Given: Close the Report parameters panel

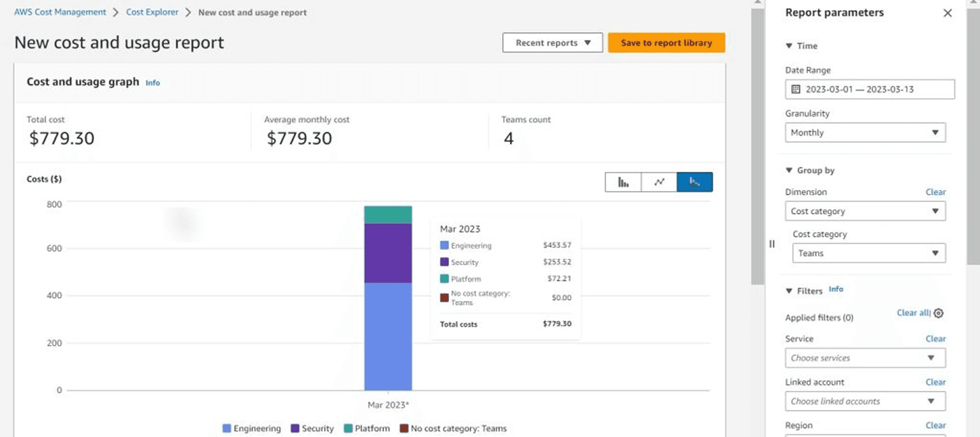Looking at the screenshot, I should (x=947, y=13).
